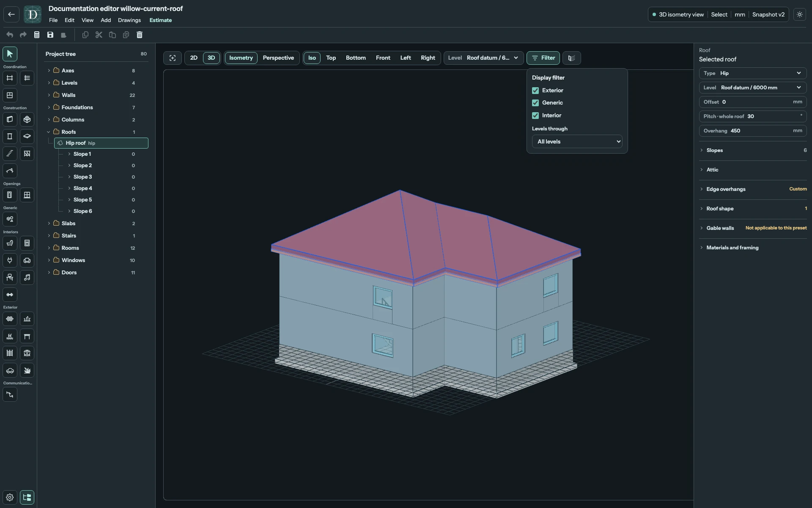Viewport: 812px width, 508px height.
Task: Open the Levels through dropdown
Action: 577,141
